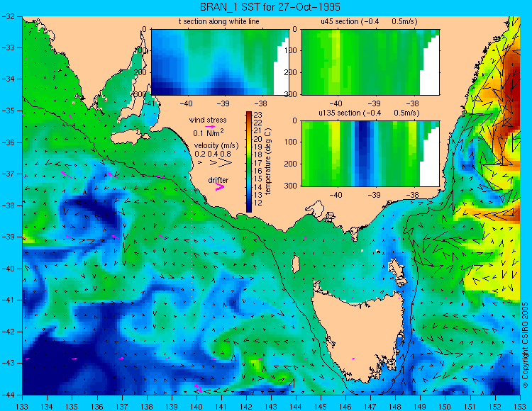Click King Island northwest of Tasmania
Image resolution: width=532 pixels, height=411 pixels.
(x=296, y=264)
